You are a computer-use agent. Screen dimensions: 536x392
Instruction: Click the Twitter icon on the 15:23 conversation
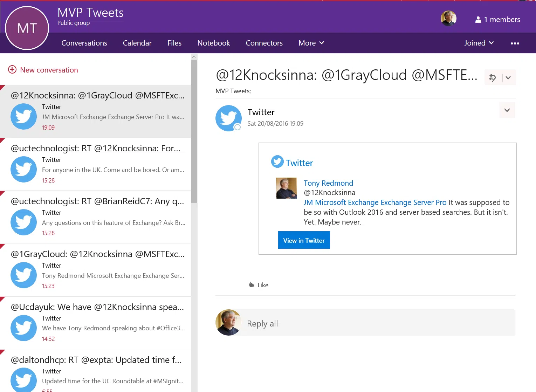pyautogui.click(x=24, y=275)
